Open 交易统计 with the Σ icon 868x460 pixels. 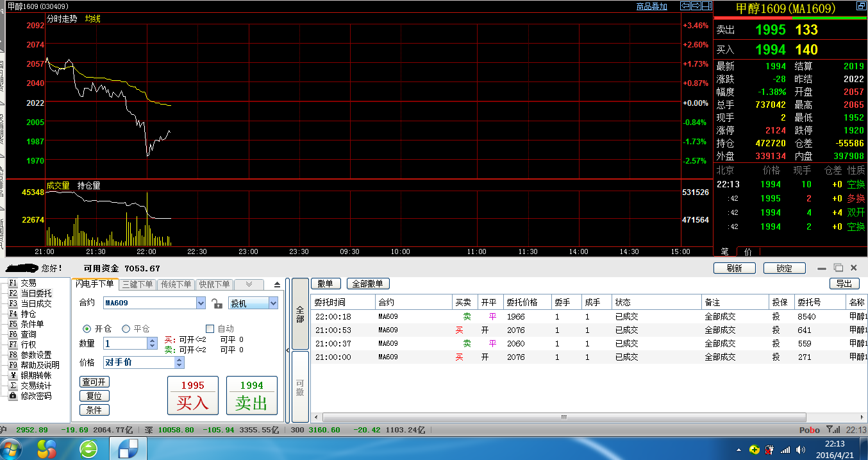pos(13,386)
